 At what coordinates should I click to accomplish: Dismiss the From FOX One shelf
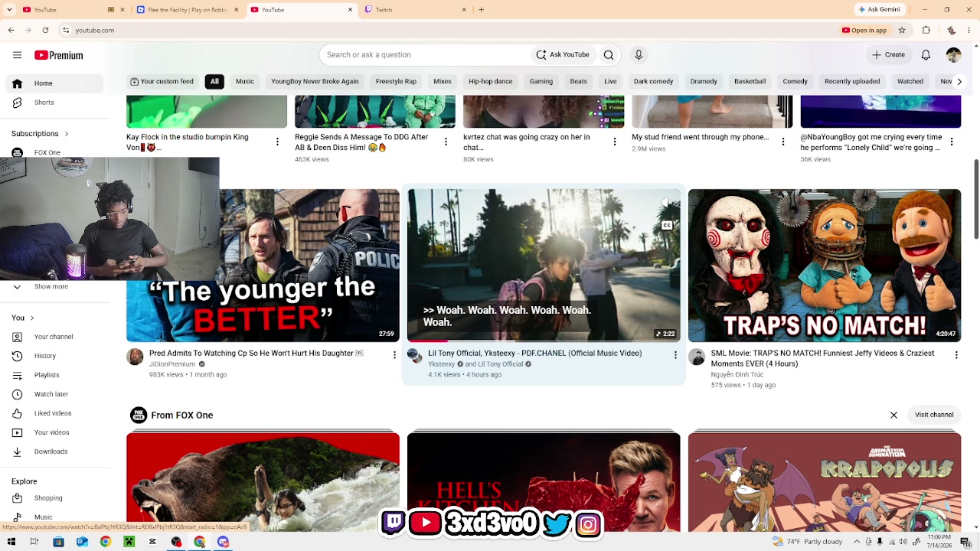click(x=893, y=415)
